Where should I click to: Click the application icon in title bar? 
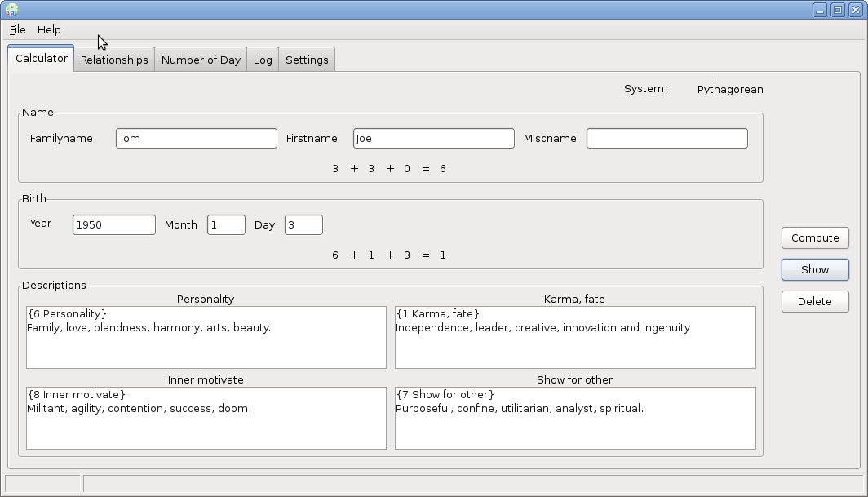11,10
